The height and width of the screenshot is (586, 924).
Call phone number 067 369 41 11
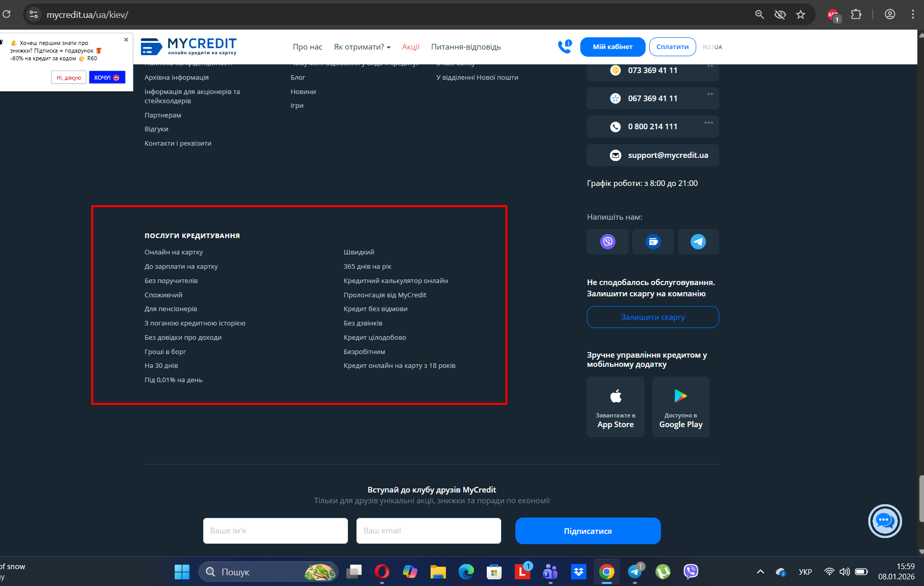pyautogui.click(x=653, y=98)
